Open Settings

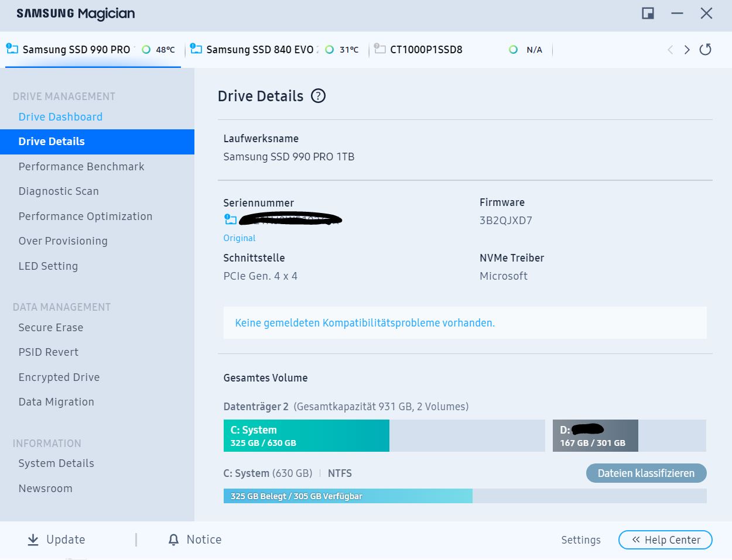[x=581, y=540]
